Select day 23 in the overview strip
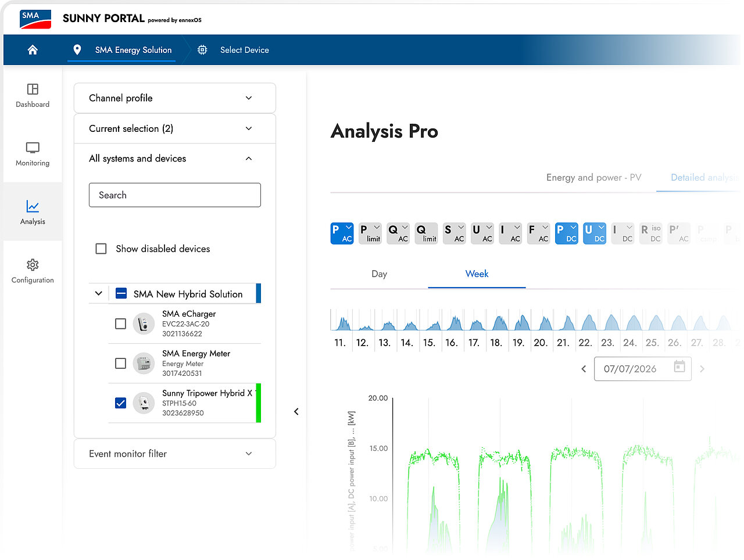 pos(607,343)
